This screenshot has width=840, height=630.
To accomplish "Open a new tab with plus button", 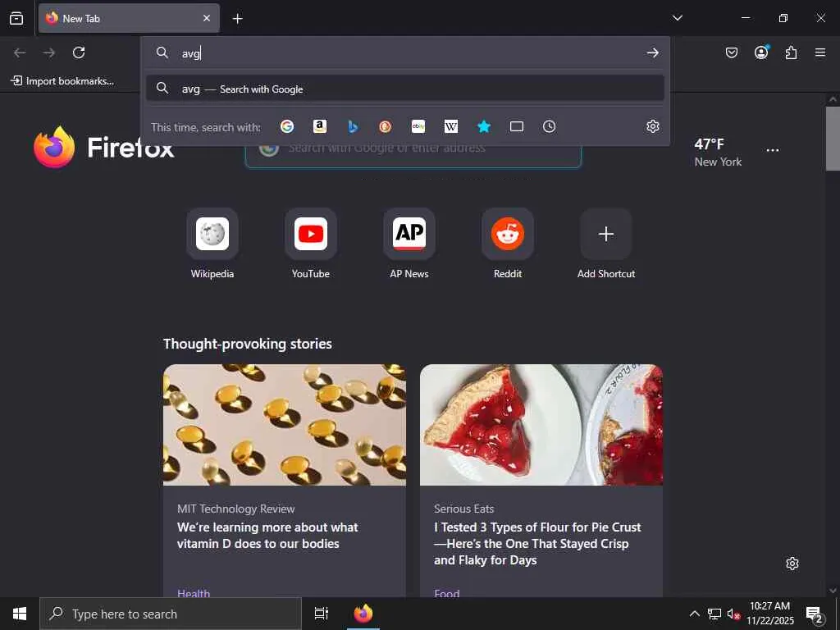I will click(x=237, y=19).
